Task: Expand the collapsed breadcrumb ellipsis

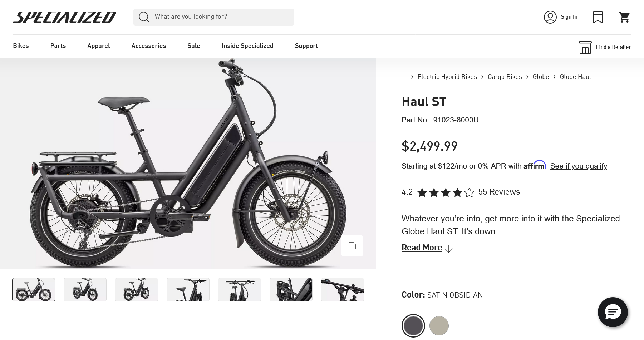Action: point(404,77)
